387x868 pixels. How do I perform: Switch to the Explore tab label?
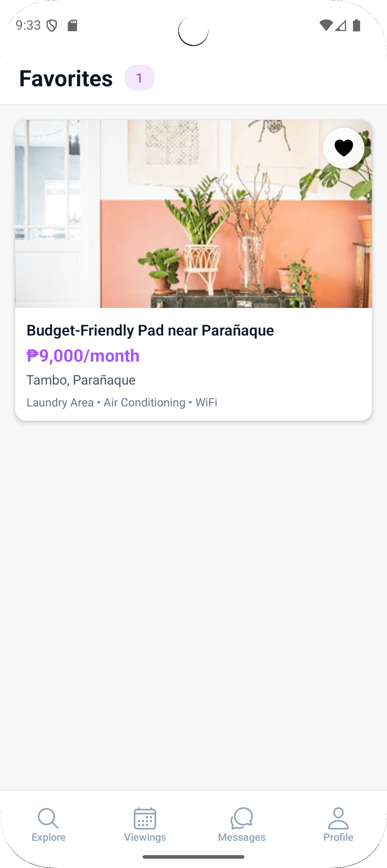click(x=48, y=837)
